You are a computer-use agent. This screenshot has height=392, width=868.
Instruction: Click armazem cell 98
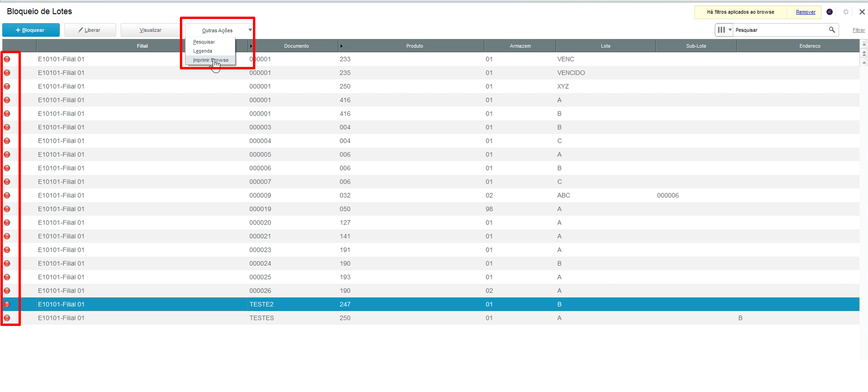click(489, 209)
